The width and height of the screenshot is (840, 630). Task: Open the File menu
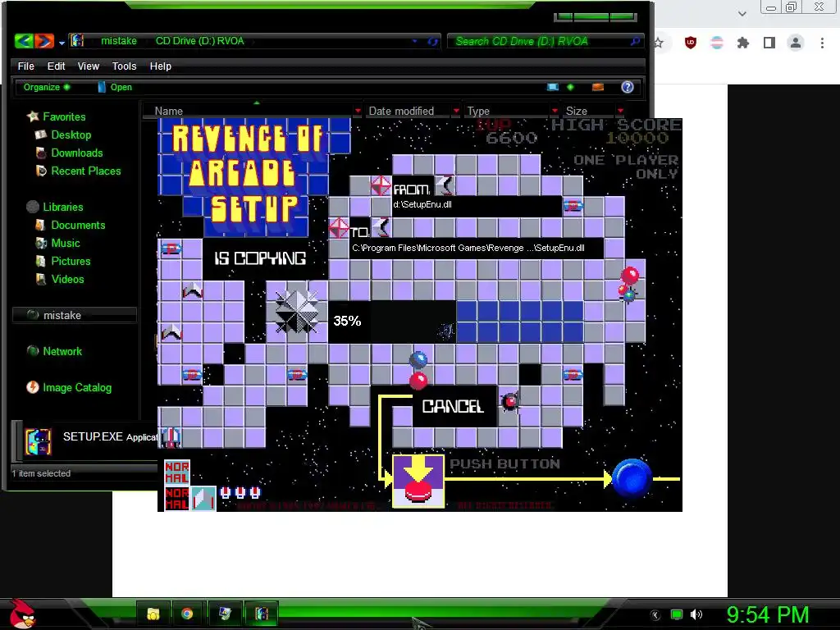pos(25,66)
